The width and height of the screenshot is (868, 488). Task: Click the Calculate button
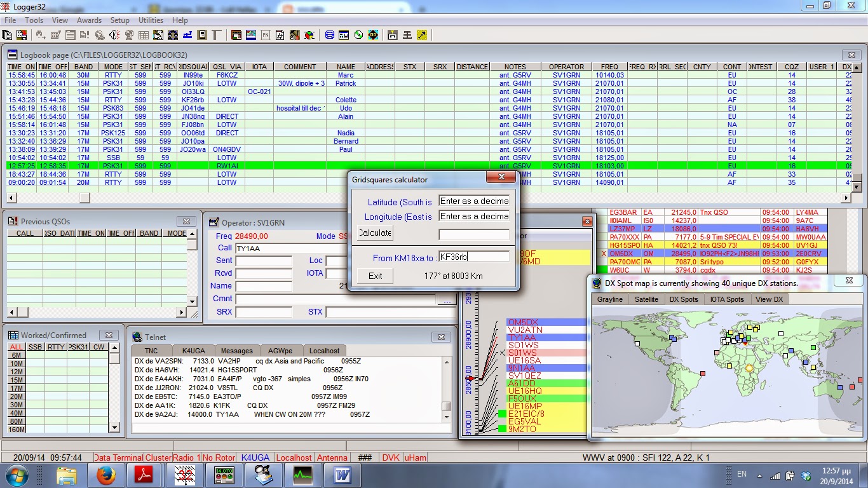pyautogui.click(x=375, y=233)
